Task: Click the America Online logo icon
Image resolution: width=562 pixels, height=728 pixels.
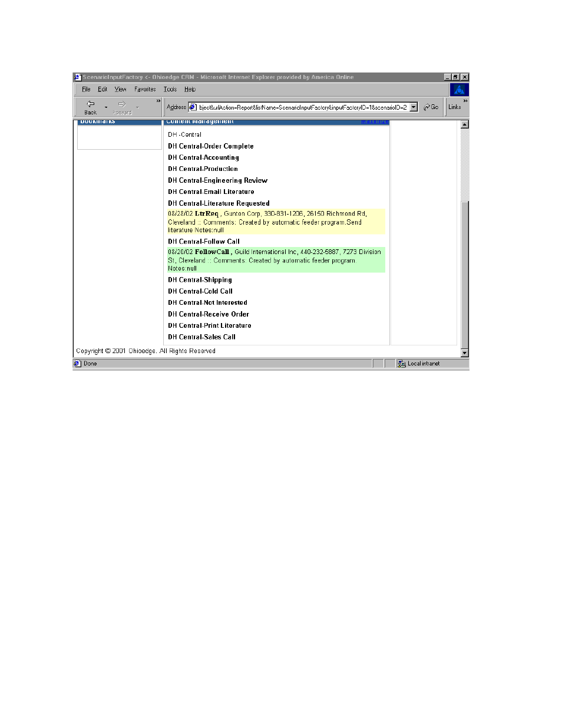Action: click(x=459, y=90)
